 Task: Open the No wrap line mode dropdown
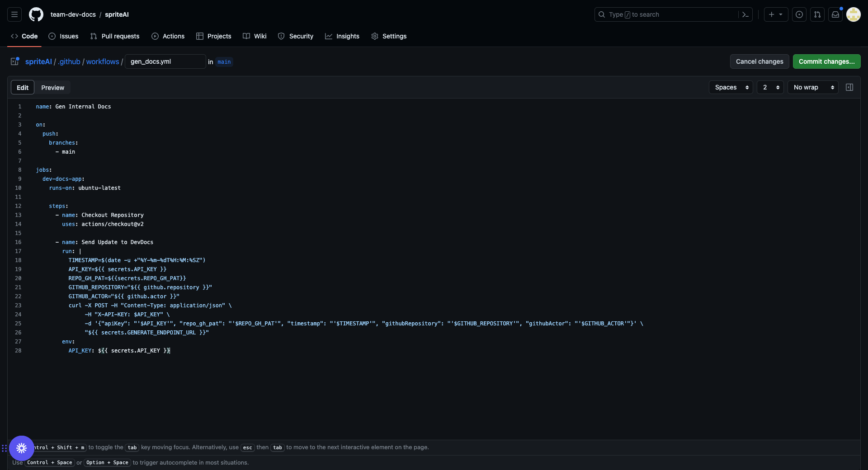coord(812,87)
